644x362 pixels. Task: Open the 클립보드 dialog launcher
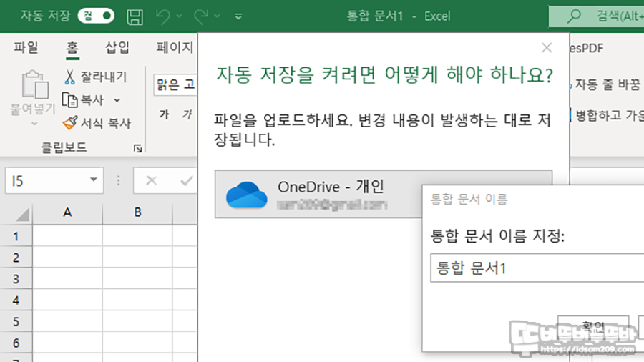tap(138, 149)
